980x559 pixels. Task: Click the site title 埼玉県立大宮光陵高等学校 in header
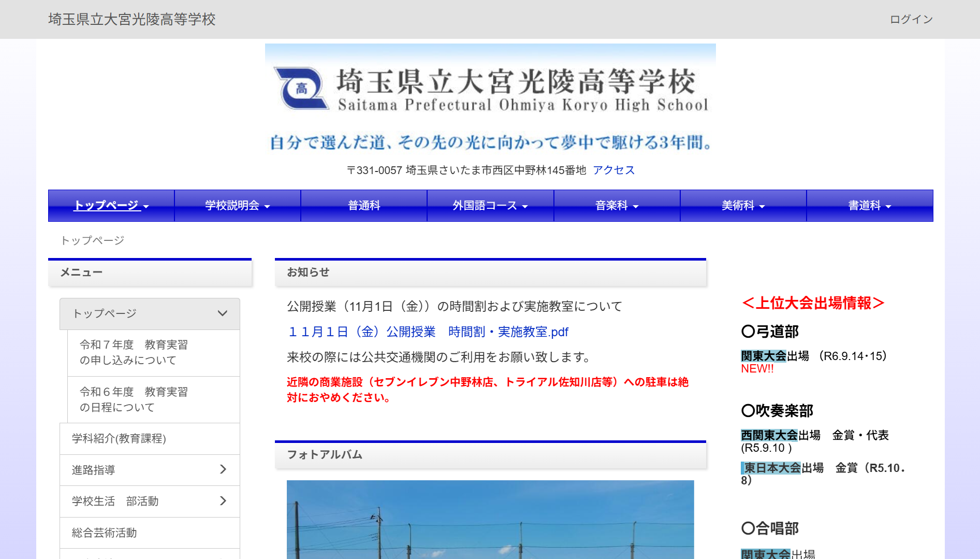(x=132, y=19)
